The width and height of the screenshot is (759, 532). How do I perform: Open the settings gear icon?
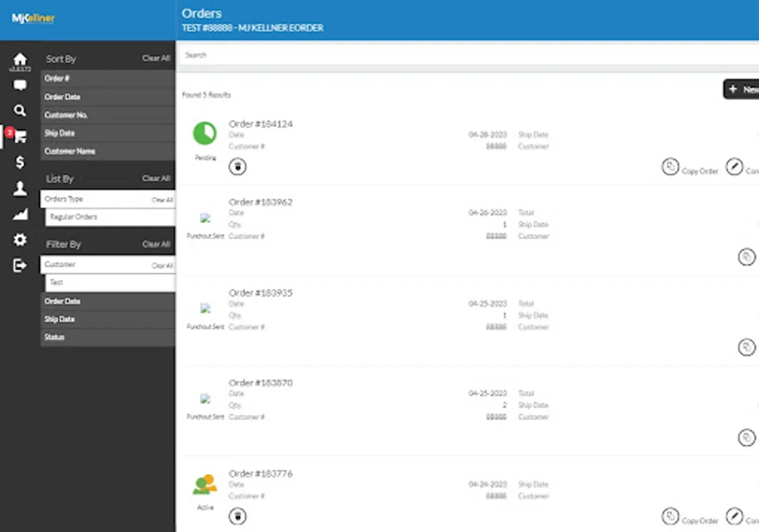pyautogui.click(x=20, y=239)
